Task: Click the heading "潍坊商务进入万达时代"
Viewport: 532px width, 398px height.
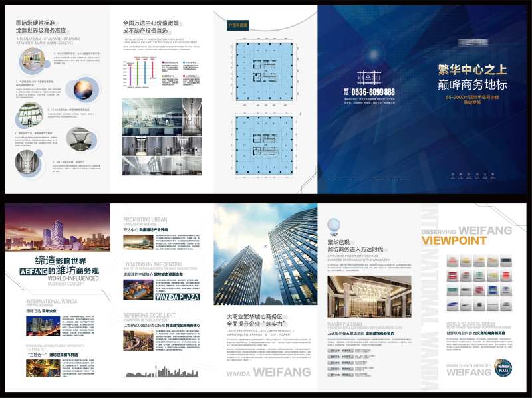Action: 355,250
